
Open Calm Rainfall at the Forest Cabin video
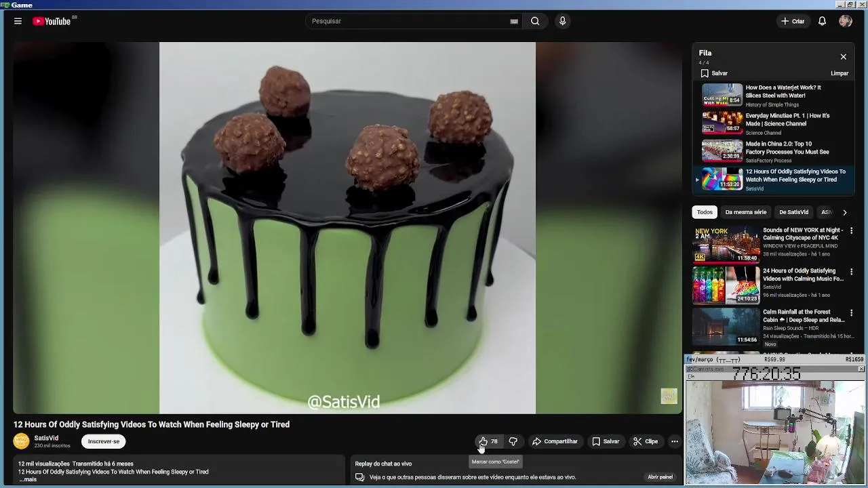tap(726, 326)
